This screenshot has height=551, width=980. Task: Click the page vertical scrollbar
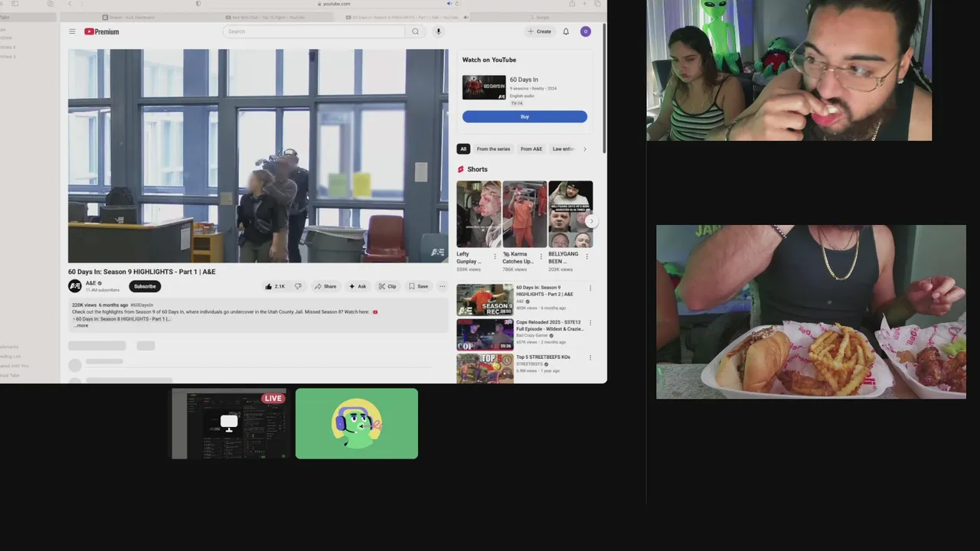[605, 88]
